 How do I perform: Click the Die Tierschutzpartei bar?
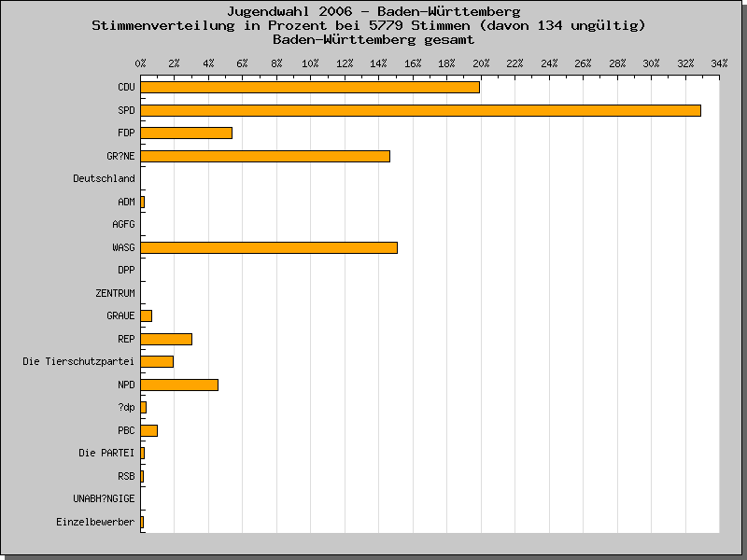point(157,361)
